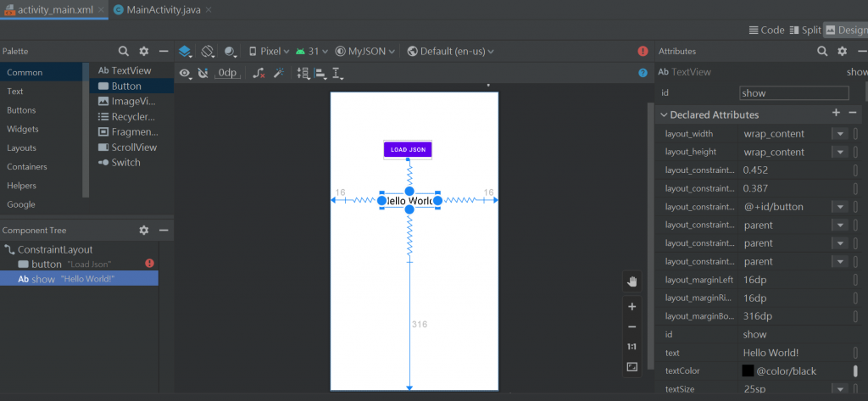Open the Select Design Surface layers menu

click(185, 52)
